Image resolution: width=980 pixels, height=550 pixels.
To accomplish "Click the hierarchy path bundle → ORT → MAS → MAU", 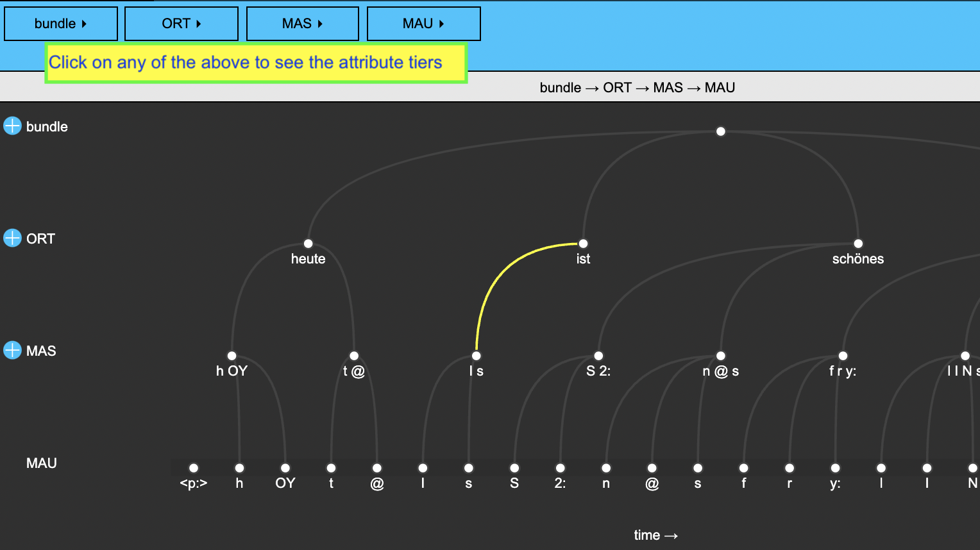I will click(637, 88).
